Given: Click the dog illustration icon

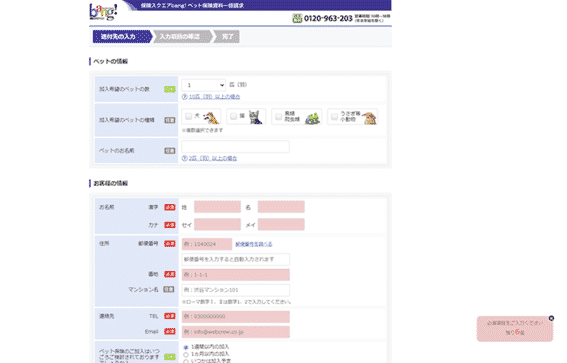Looking at the screenshot, I should [211, 118].
